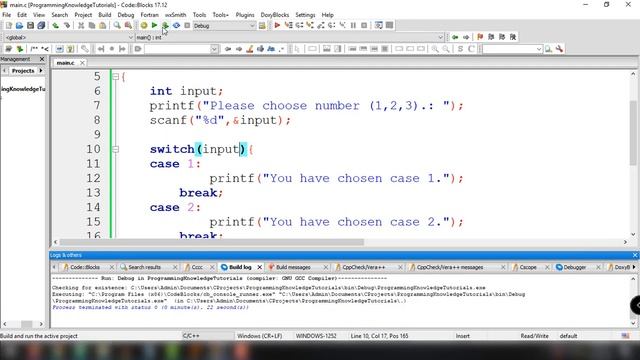Image resolution: width=640 pixels, height=360 pixels.
Task: Open the <global> scope dropdown
Action: pos(131,37)
